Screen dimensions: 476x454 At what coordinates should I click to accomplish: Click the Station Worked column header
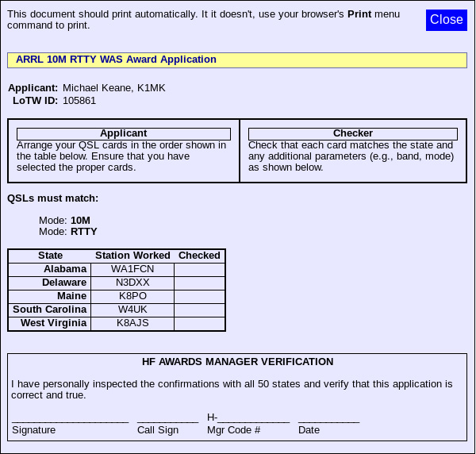coord(132,256)
